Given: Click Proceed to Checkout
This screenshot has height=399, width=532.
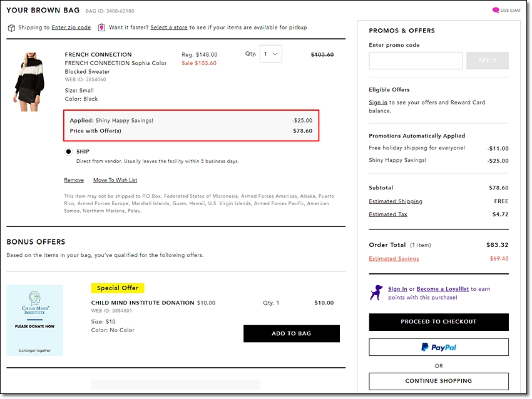Looking at the screenshot, I should point(438,321).
